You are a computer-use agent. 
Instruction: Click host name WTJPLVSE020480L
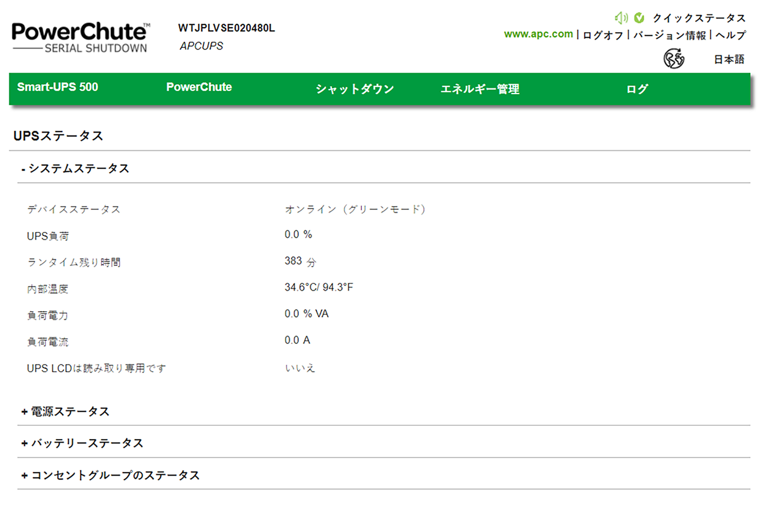click(227, 28)
